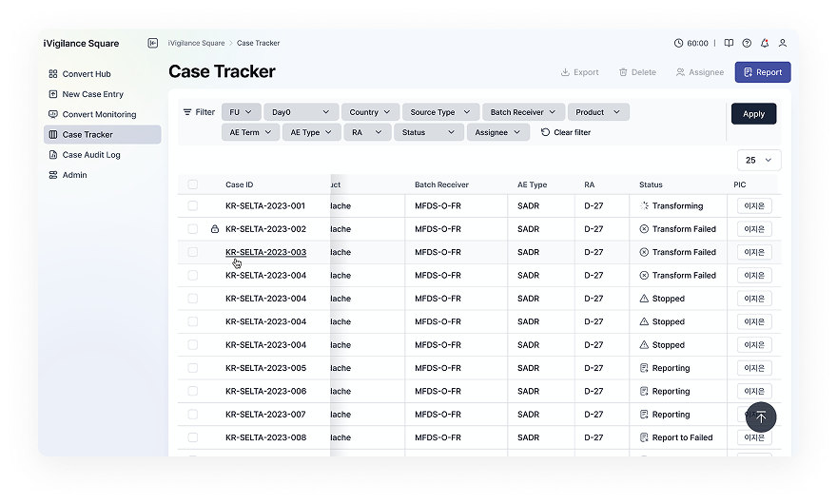Open the user profile icon
This screenshot has height=504, width=837.
[x=783, y=43]
